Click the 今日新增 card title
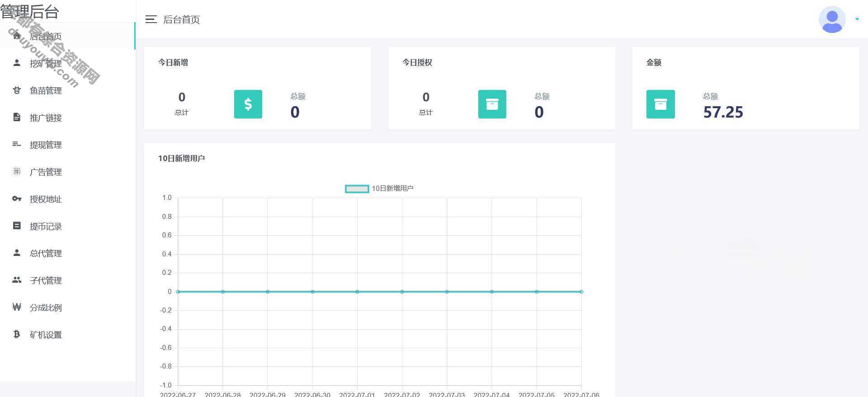868x397 pixels. point(173,62)
